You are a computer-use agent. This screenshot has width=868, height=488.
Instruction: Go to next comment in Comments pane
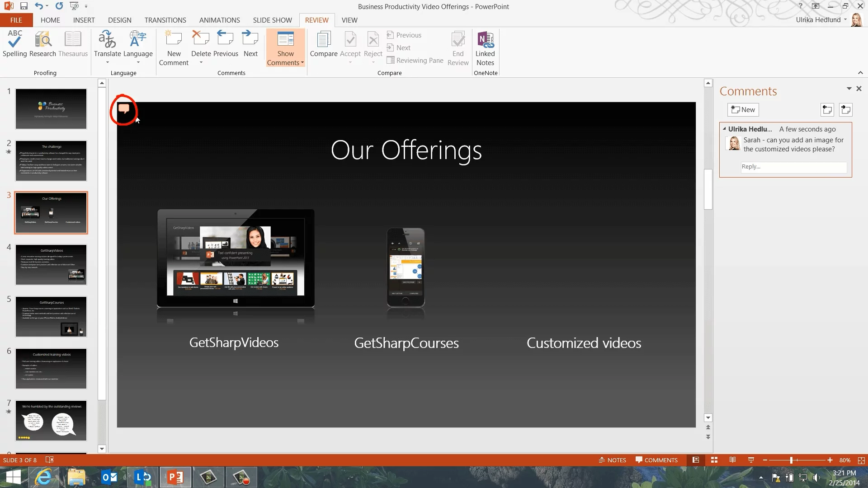[845, 110]
